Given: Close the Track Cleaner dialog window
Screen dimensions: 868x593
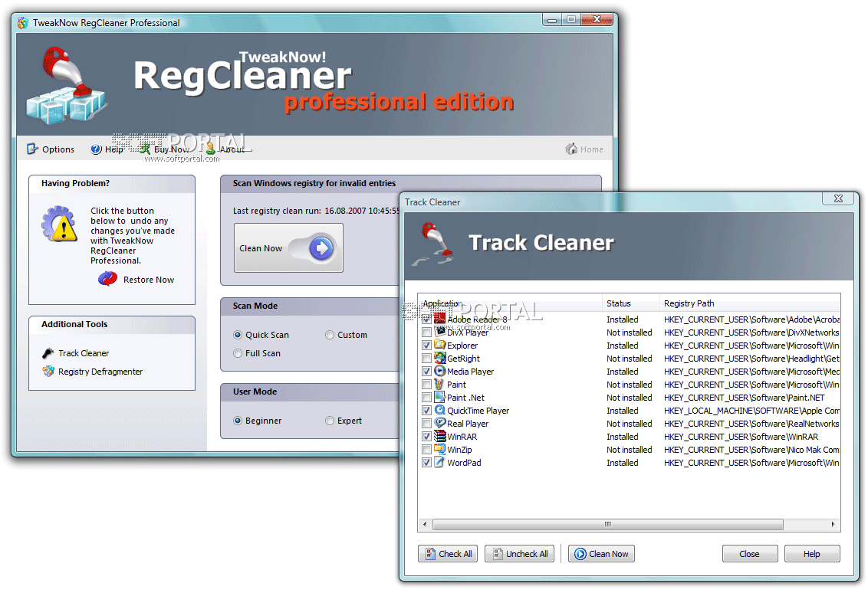Looking at the screenshot, I should click(838, 198).
